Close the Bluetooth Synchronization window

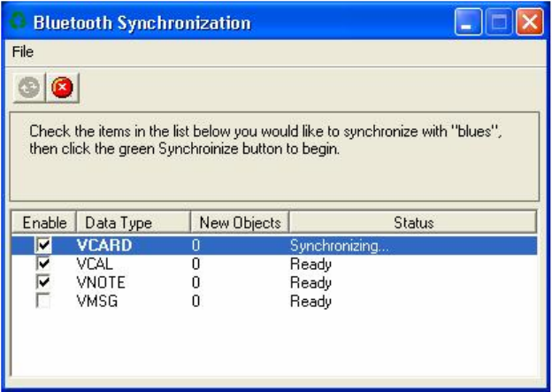[530, 22]
